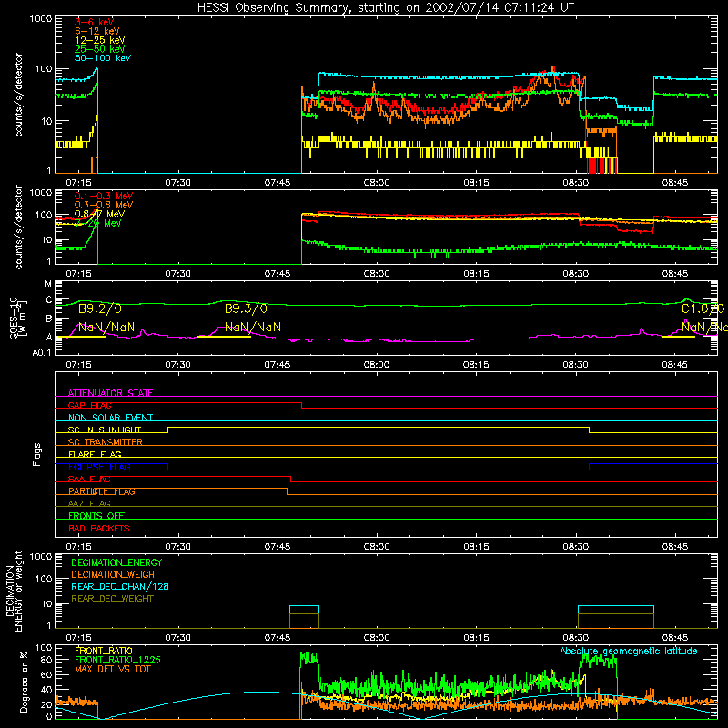
Task: Select the 12-25 keV legend label
Action: (x=100, y=40)
